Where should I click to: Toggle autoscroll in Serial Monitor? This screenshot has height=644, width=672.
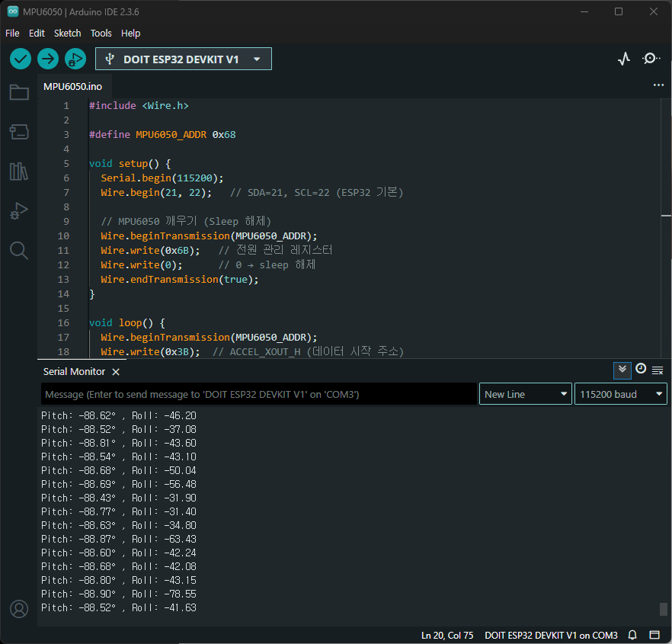click(622, 370)
